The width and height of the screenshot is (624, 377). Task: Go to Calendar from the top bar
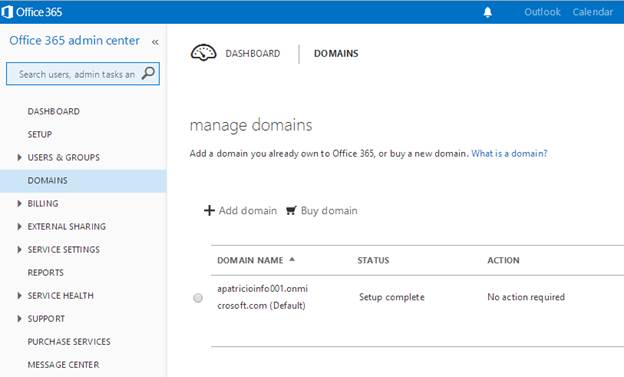[x=593, y=12]
